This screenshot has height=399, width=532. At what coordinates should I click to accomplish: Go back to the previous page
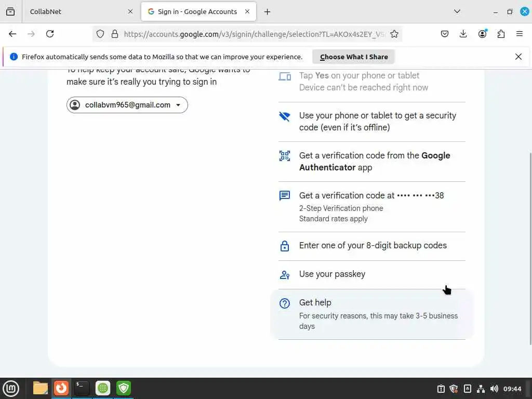pos(12,34)
